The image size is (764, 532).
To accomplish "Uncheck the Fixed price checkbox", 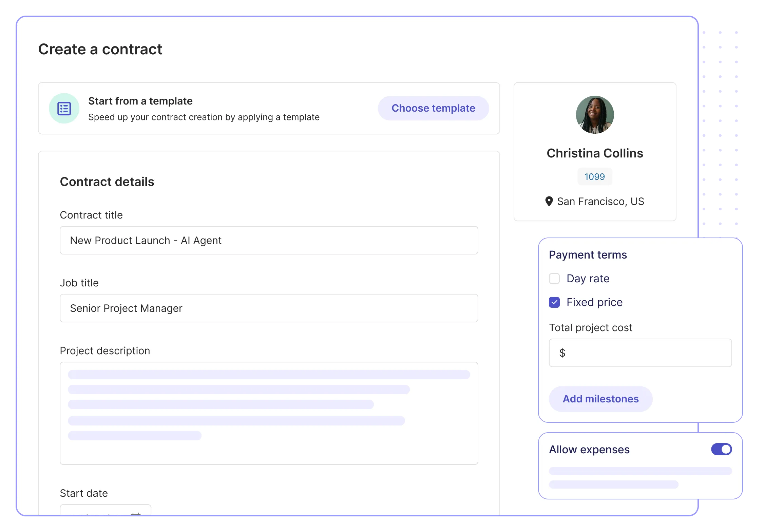I will 554,302.
